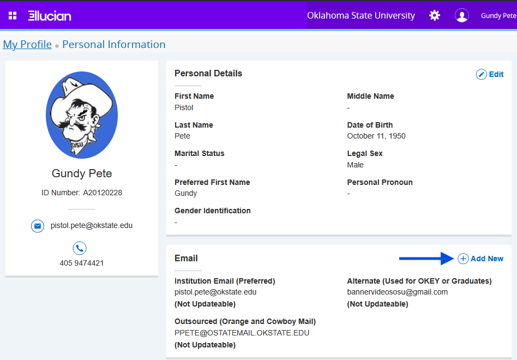The width and height of the screenshot is (517, 360).
Task: Click the user avatar icon in header
Action: point(462,16)
